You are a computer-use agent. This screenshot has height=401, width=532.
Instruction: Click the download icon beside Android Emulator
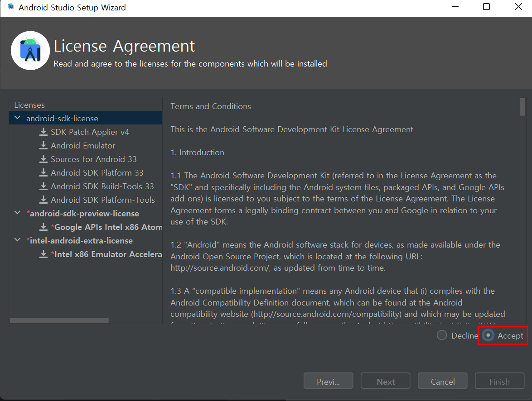point(44,145)
